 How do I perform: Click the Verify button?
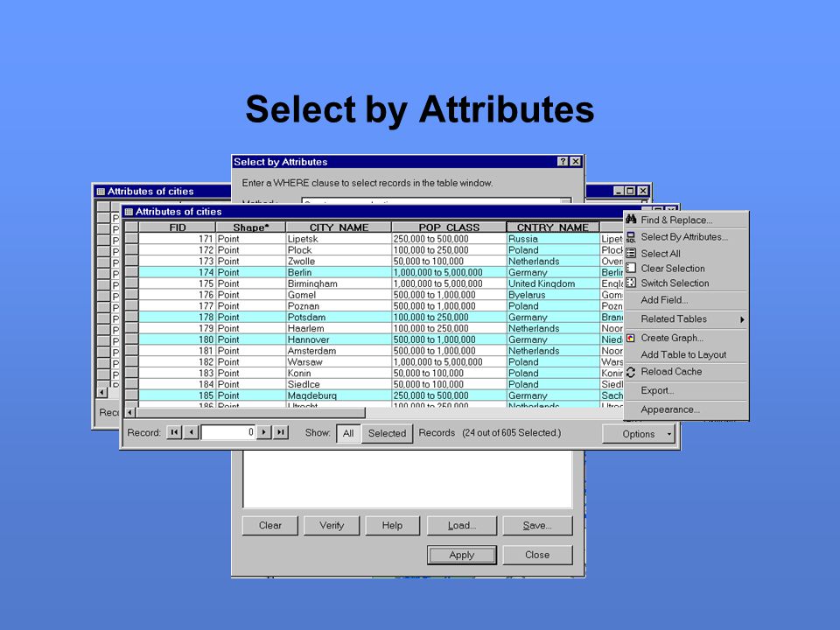332,526
